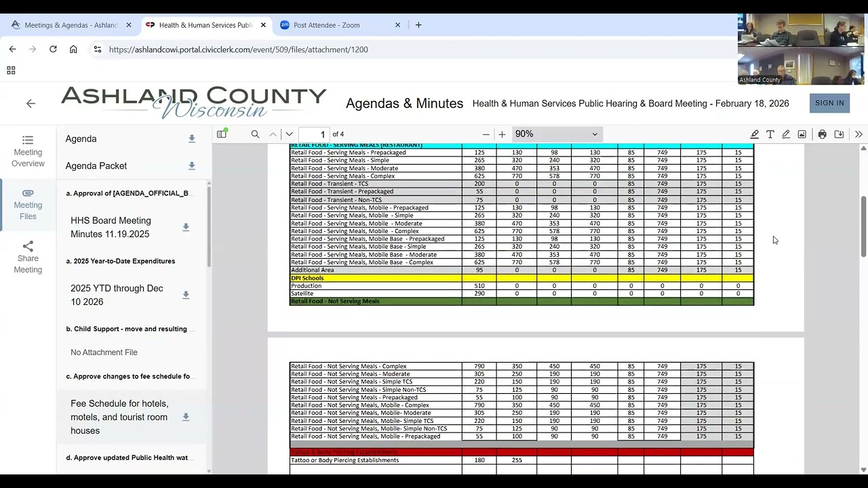Click item d. Approve updated Public Health
The image size is (868, 488).
tap(130, 457)
